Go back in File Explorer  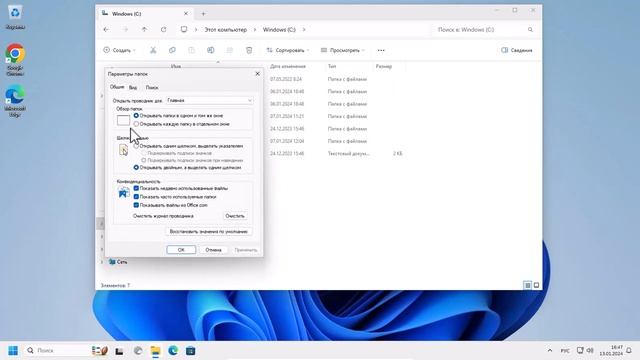[x=106, y=30]
